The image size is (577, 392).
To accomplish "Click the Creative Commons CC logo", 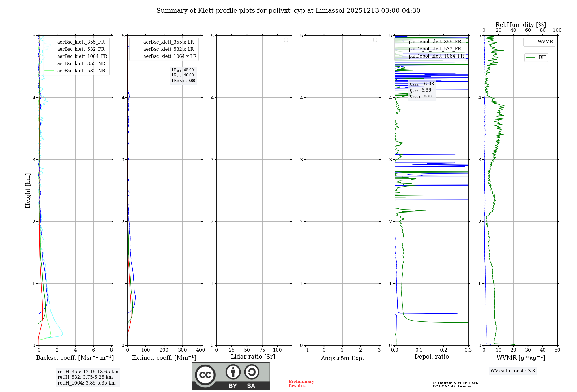I will [205, 375].
